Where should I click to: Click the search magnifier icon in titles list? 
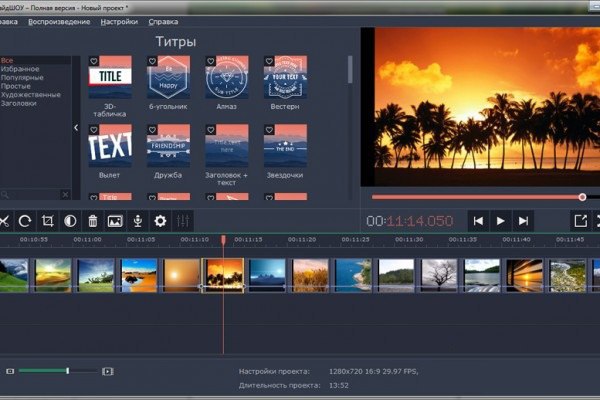5,195
